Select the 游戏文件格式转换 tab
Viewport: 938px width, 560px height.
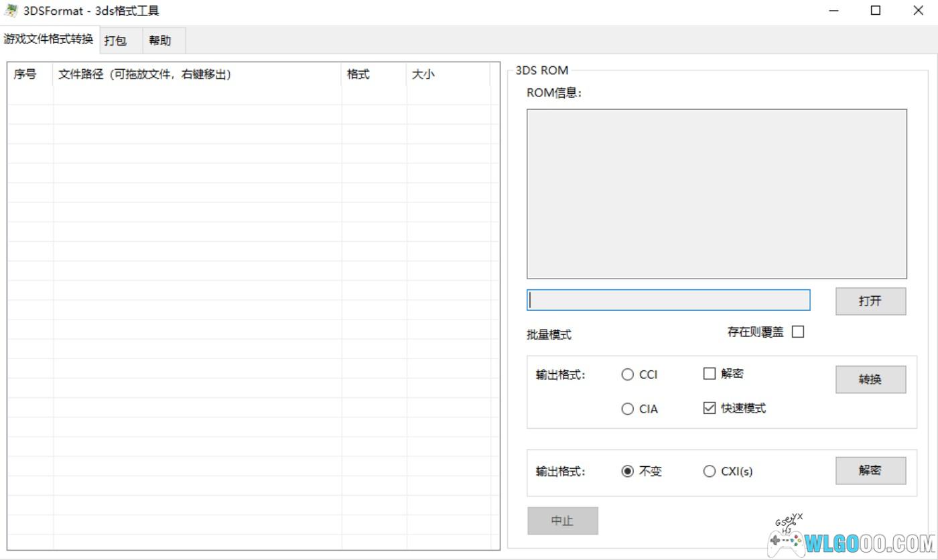point(48,39)
